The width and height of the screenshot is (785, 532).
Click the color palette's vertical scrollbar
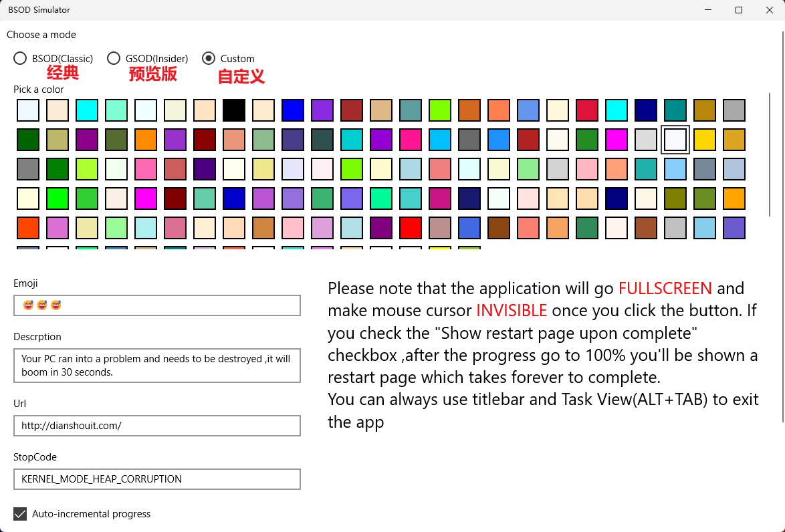click(770, 154)
